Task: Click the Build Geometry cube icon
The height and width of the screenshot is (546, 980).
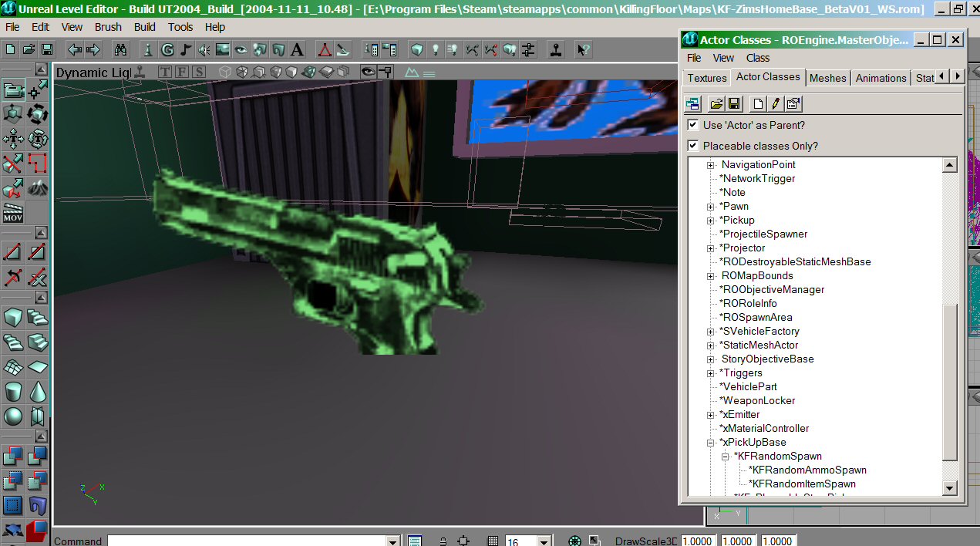Action: [417, 49]
